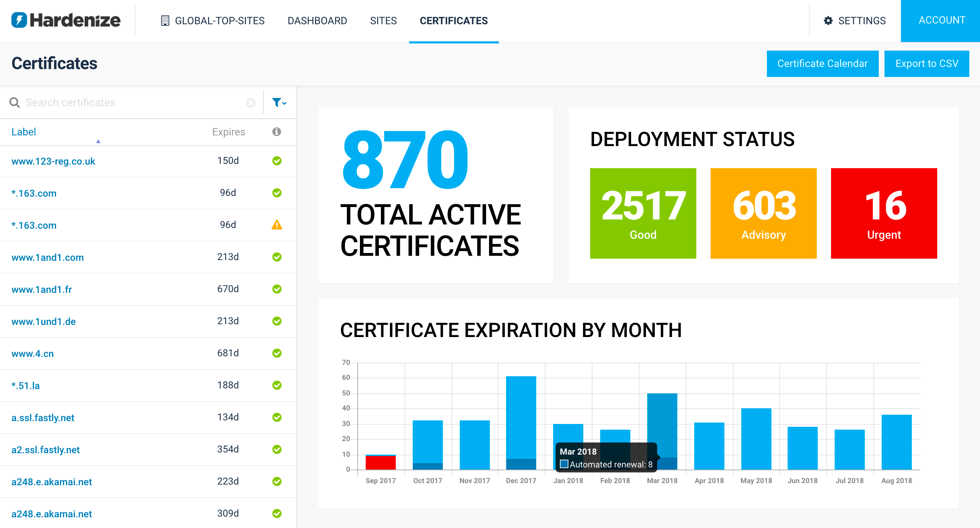Sort by the Expires column
This screenshot has width=980, height=528.
pyautogui.click(x=228, y=131)
